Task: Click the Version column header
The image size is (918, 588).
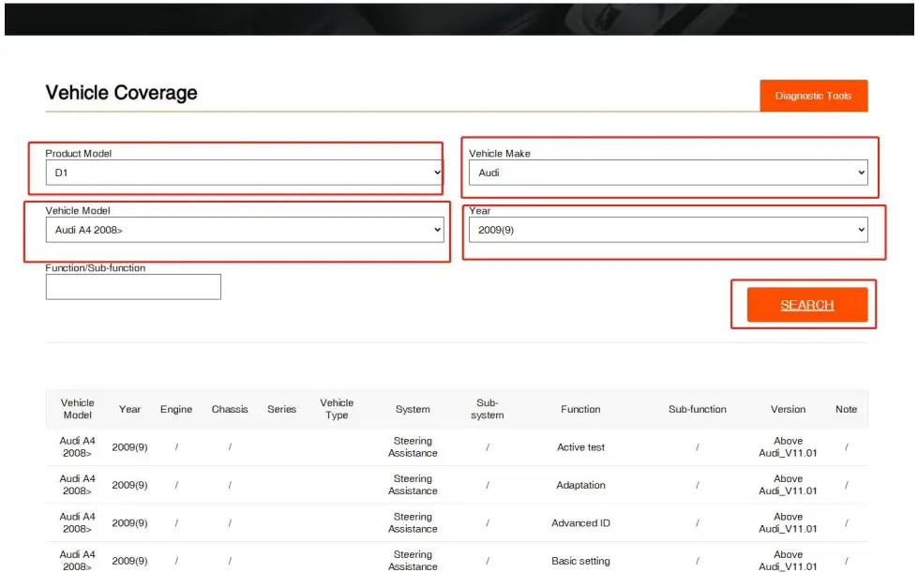Action: tap(788, 410)
